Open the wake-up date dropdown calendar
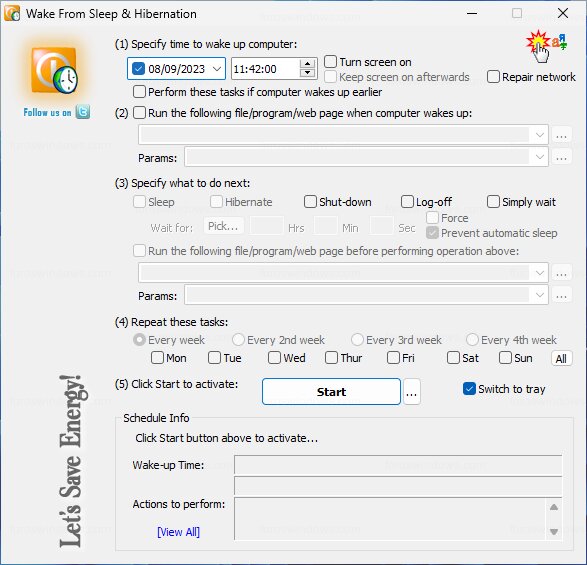587x565 pixels. [217, 69]
